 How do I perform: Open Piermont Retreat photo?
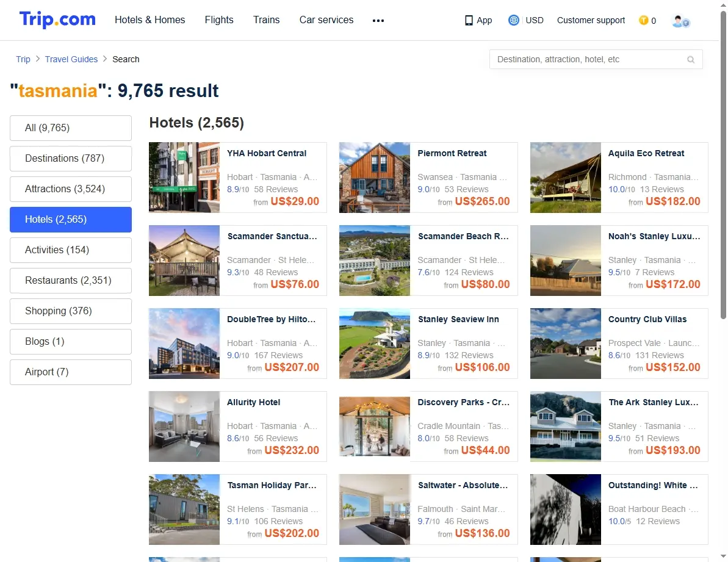click(x=375, y=178)
